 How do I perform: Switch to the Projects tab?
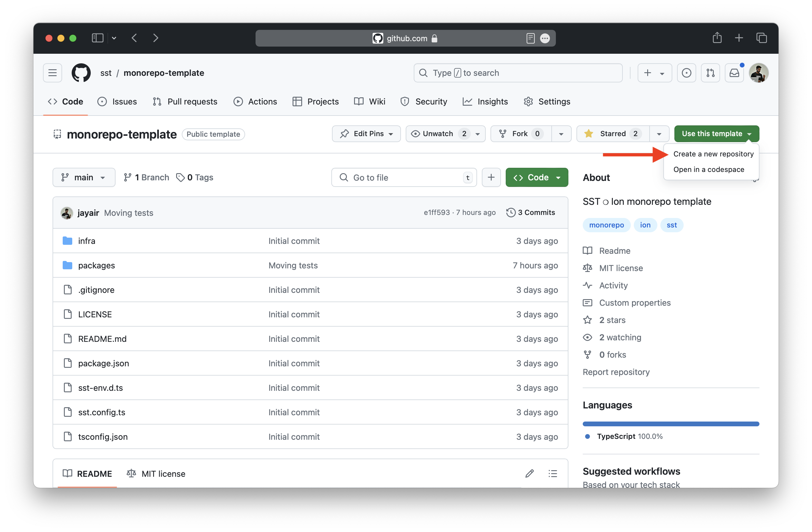316,102
